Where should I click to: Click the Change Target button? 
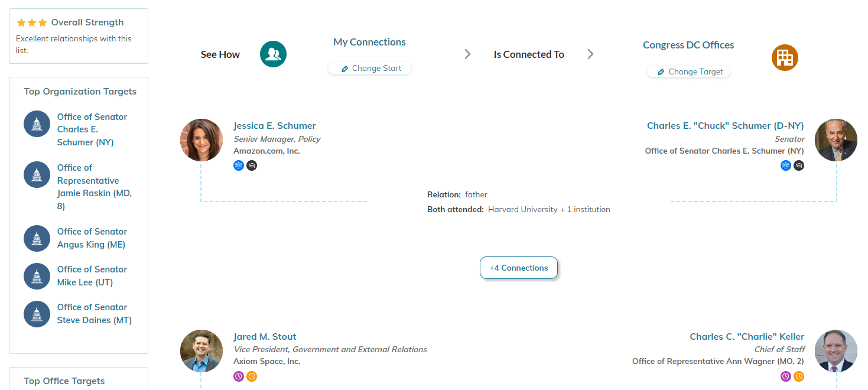pos(689,72)
